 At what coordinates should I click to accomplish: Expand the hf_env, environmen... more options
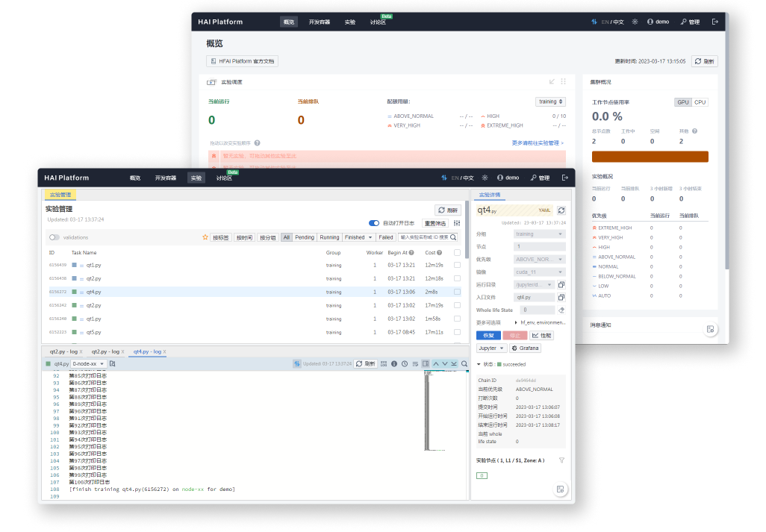coord(517,322)
